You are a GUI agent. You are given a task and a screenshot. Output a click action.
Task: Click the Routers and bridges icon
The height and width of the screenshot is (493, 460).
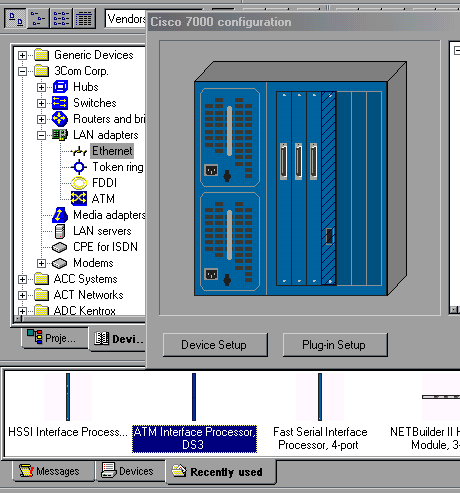(60, 119)
